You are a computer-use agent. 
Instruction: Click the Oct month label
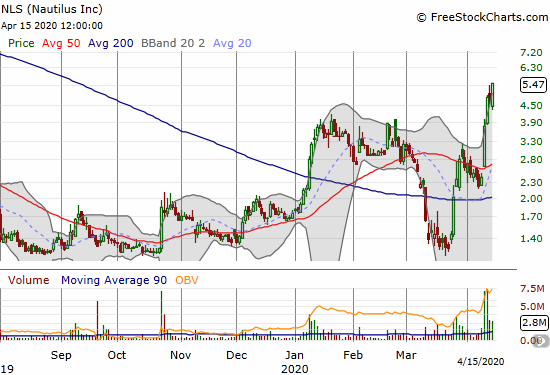(x=116, y=355)
